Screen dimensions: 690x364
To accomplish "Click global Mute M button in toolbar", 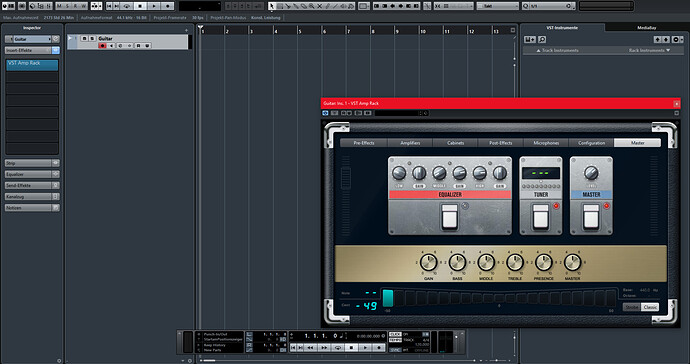I will pyautogui.click(x=59, y=6).
